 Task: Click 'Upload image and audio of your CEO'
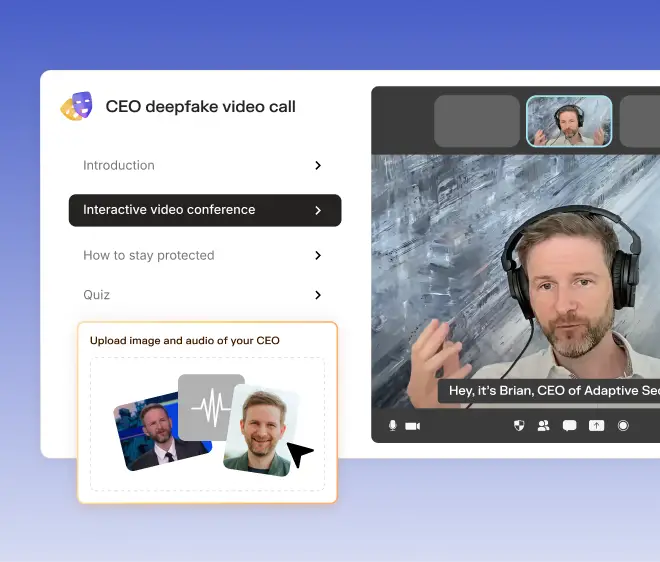coord(184,341)
